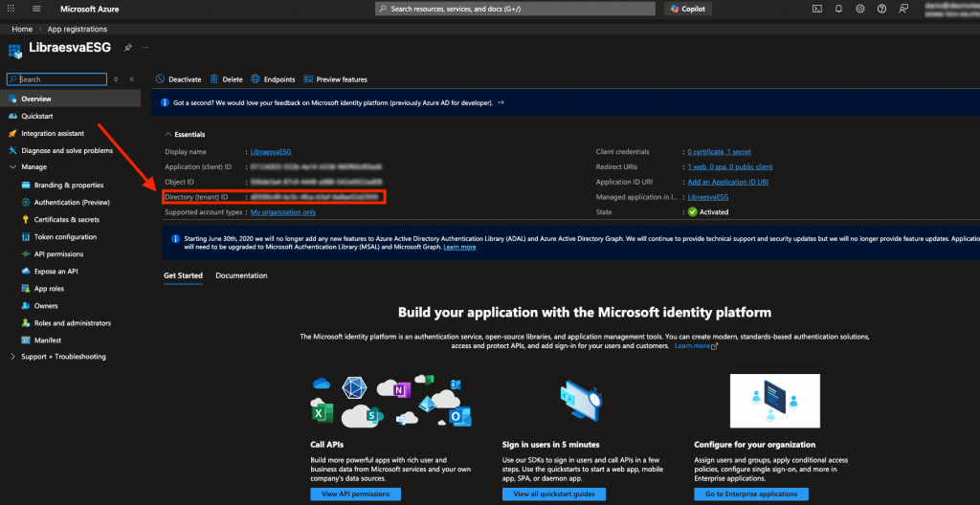Focus the global search resources box
This screenshot has width=980, height=505.
[515, 9]
